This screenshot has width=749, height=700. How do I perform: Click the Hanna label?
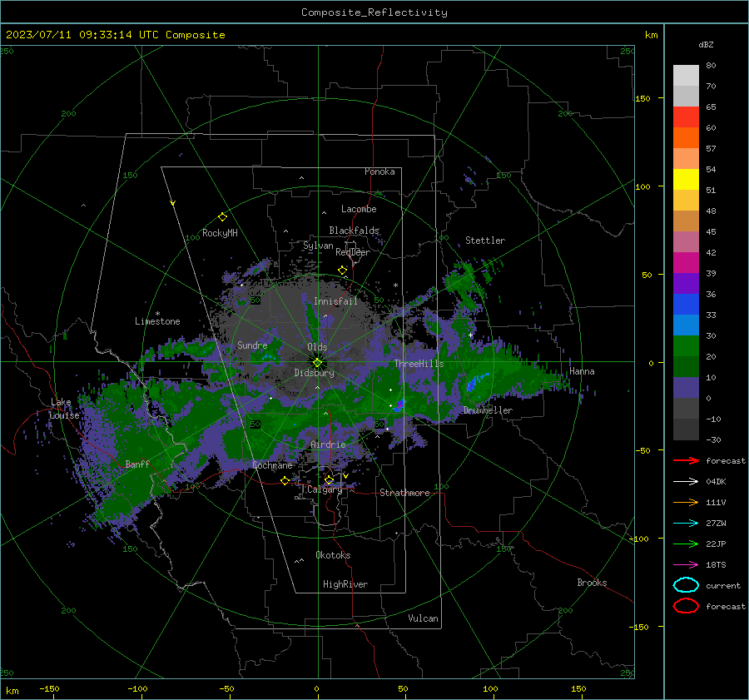coord(582,371)
